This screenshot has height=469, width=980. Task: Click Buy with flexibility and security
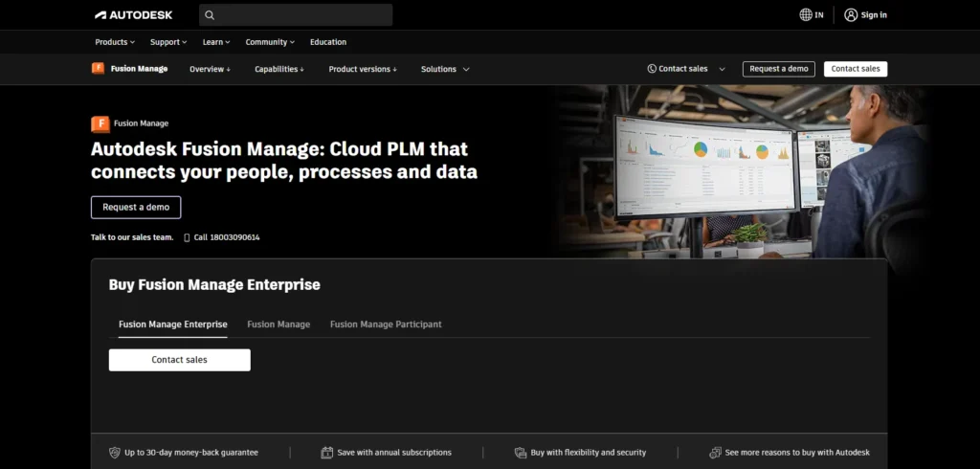(589, 452)
